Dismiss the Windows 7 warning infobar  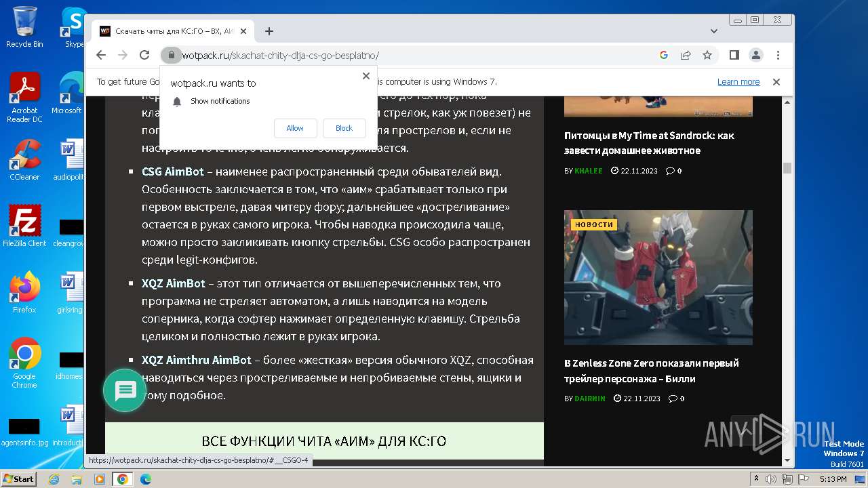click(776, 81)
